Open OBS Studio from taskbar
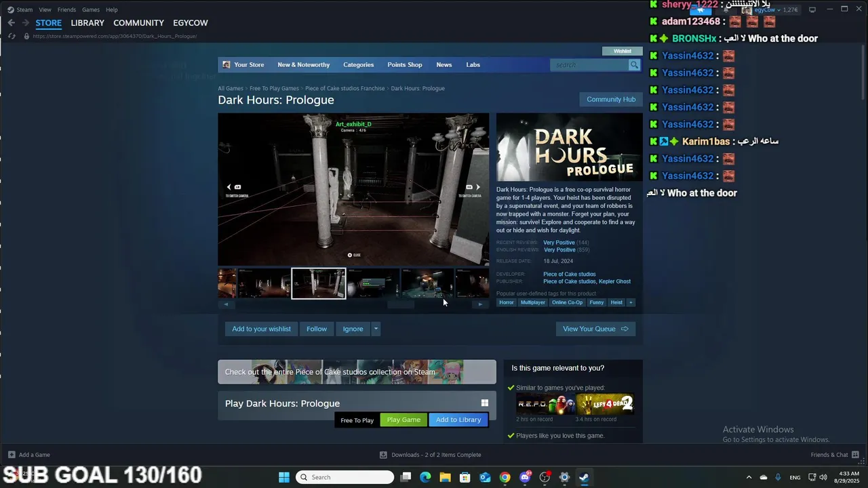Image resolution: width=868 pixels, height=488 pixels. (x=545, y=477)
